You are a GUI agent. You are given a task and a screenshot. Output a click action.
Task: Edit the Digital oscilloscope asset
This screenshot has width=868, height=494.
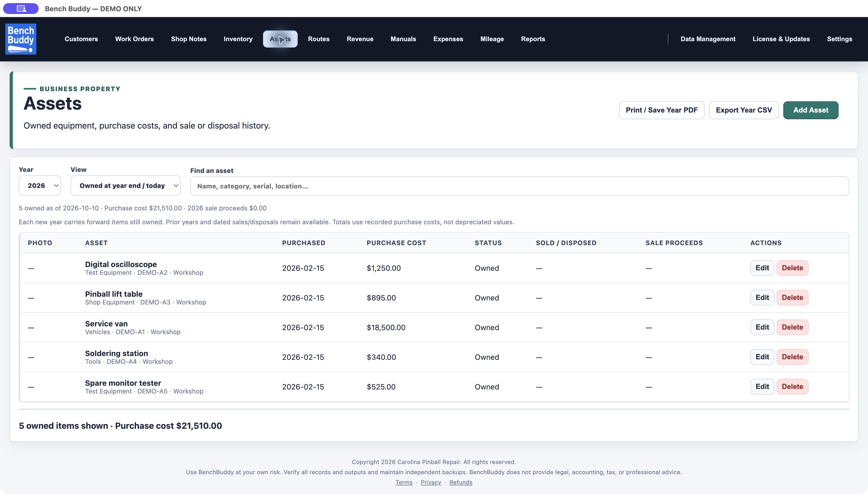point(762,268)
